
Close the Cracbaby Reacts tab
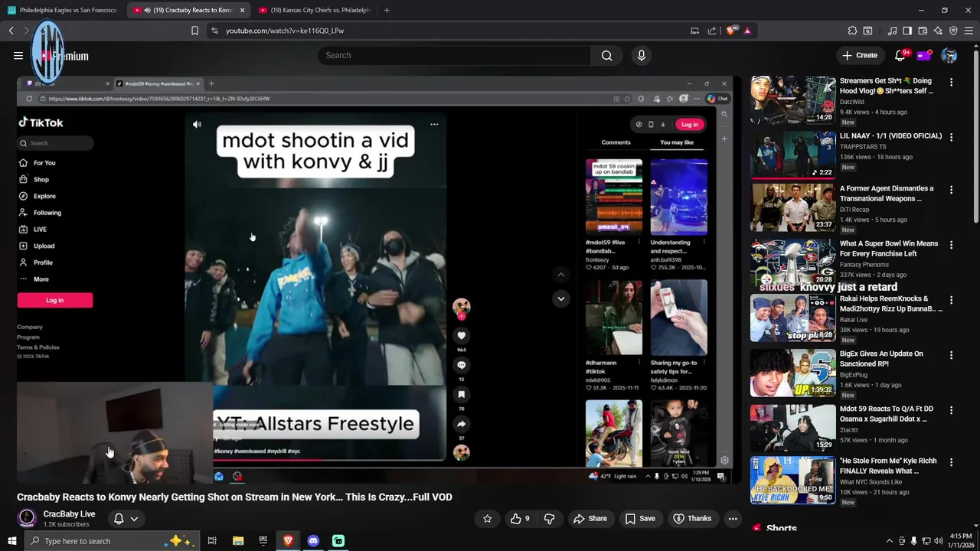click(x=243, y=10)
